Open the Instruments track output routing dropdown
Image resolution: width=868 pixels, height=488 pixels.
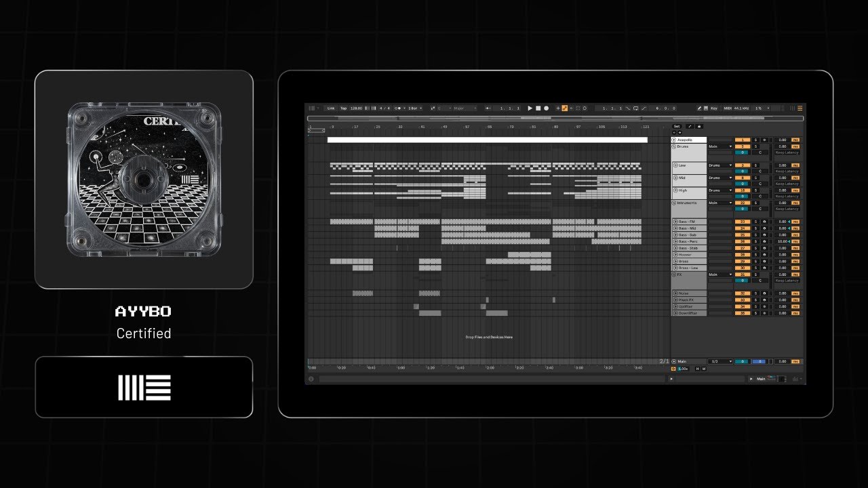[x=720, y=203]
